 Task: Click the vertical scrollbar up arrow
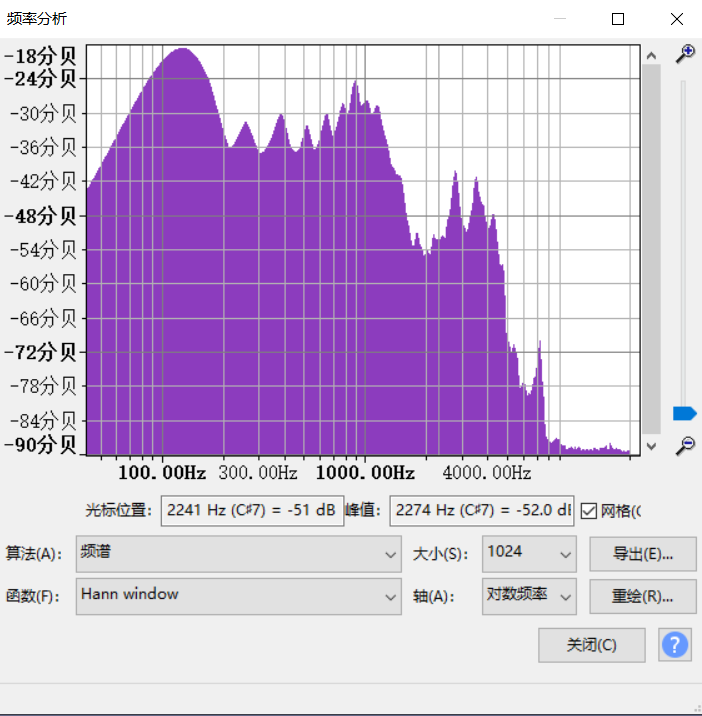(x=651, y=56)
